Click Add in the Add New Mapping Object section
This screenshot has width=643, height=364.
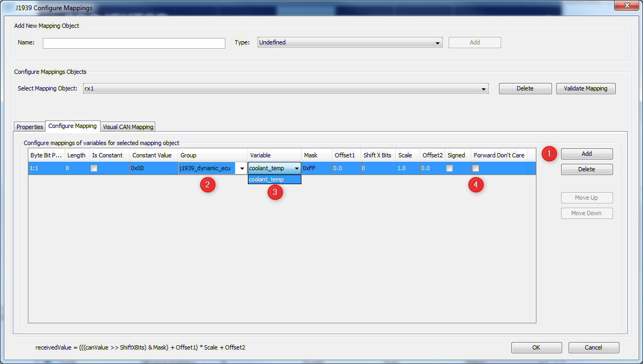pyautogui.click(x=474, y=42)
